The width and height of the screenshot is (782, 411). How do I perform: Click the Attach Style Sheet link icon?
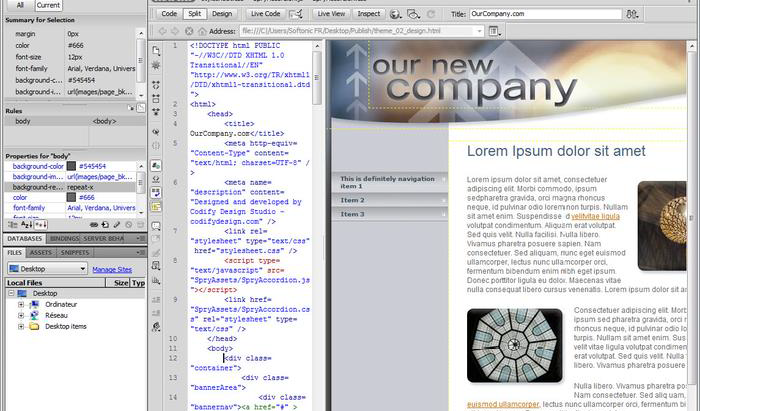94,225
